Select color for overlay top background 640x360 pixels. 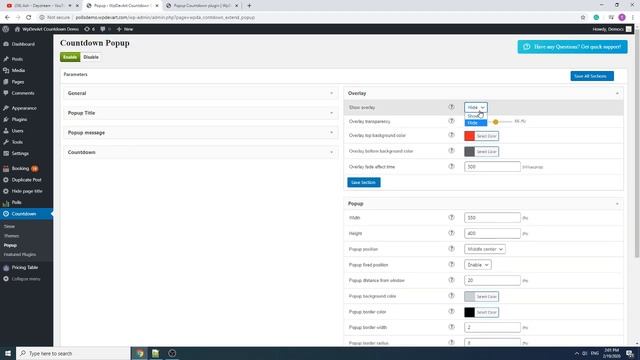click(481, 136)
